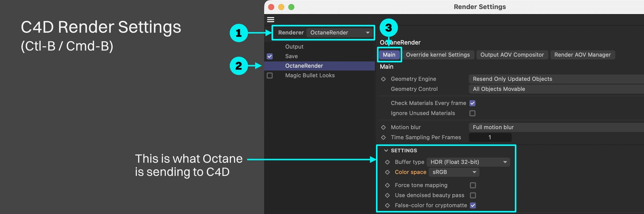Click the Time Sampling Per Frames value field
The image size is (644, 214).
[490, 137]
